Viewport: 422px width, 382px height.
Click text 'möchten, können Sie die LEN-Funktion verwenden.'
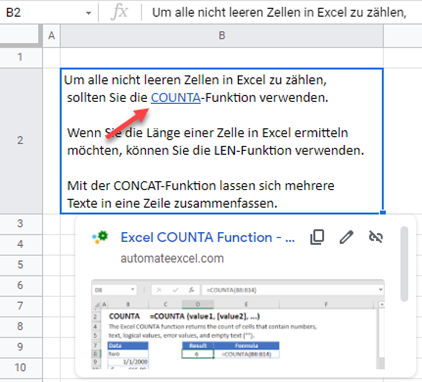[x=216, y=151]
